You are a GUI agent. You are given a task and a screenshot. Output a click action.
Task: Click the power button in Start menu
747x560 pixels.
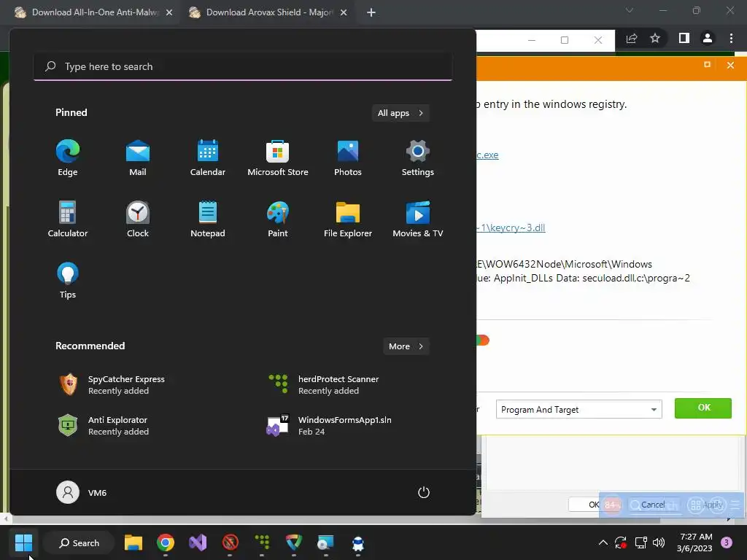(424, 492)
